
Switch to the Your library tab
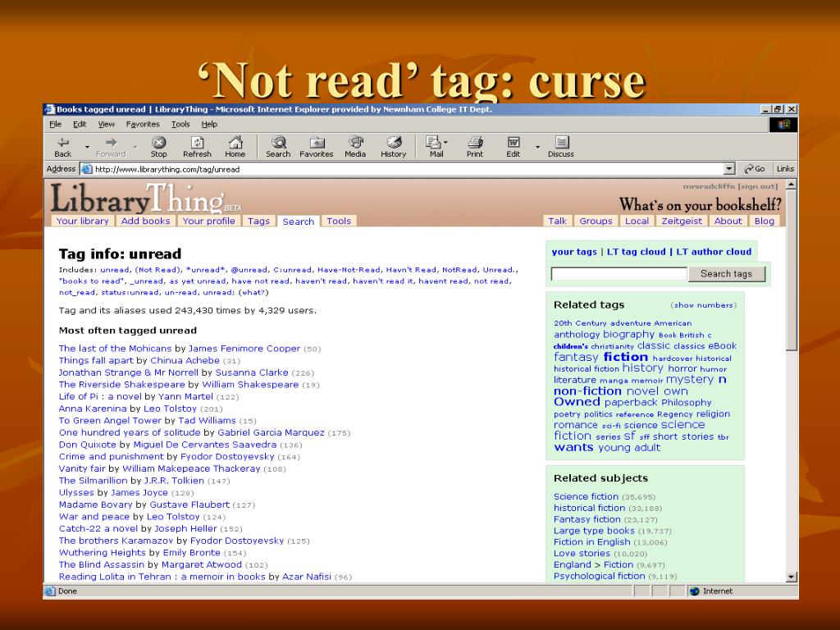[x=83, y=221]
